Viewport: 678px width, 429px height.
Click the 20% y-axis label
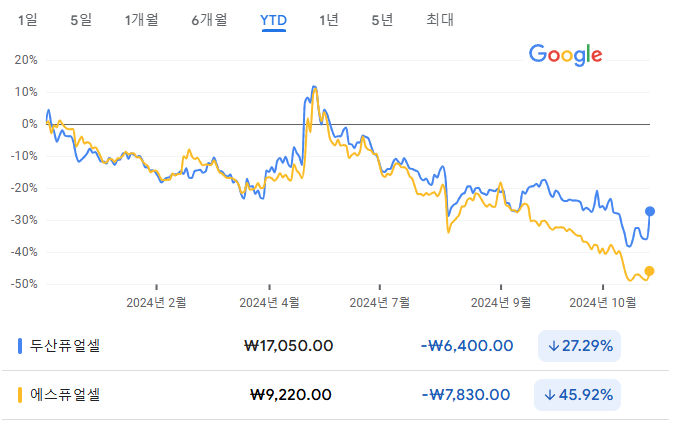tap(26, 60)
